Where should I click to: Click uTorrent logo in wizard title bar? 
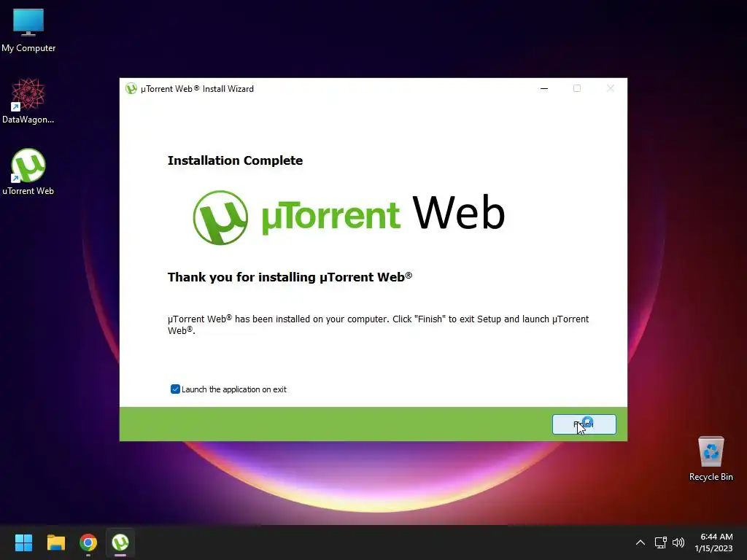point(131,88)
